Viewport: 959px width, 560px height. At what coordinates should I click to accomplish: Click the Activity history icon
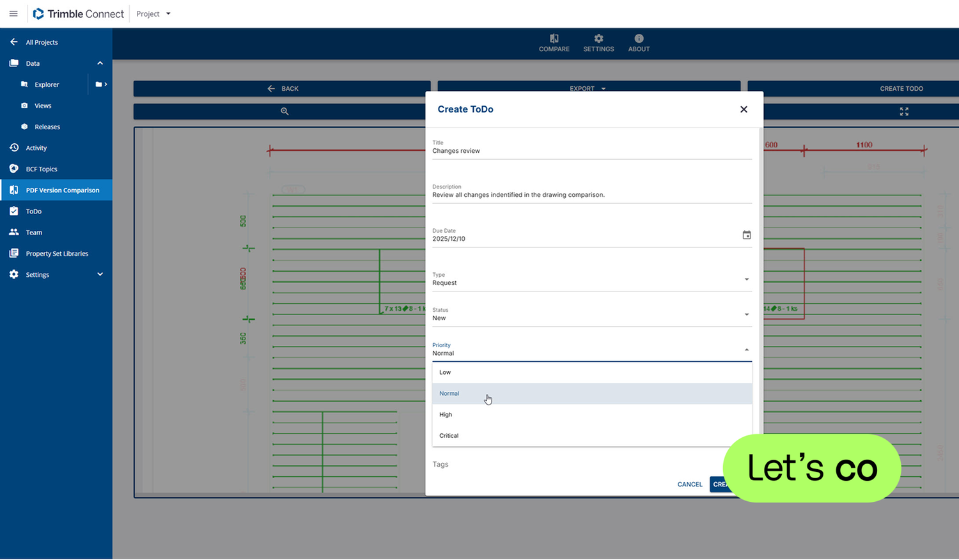coord(14,148)
